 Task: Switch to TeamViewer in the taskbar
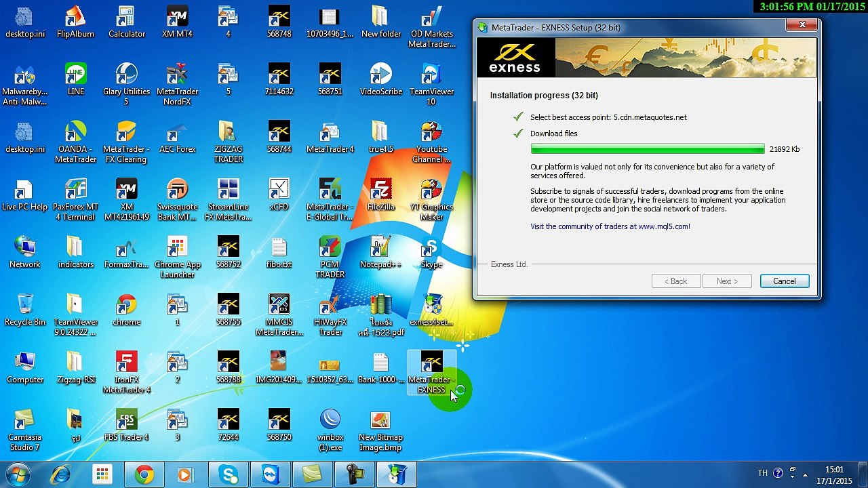pos(270,474)
